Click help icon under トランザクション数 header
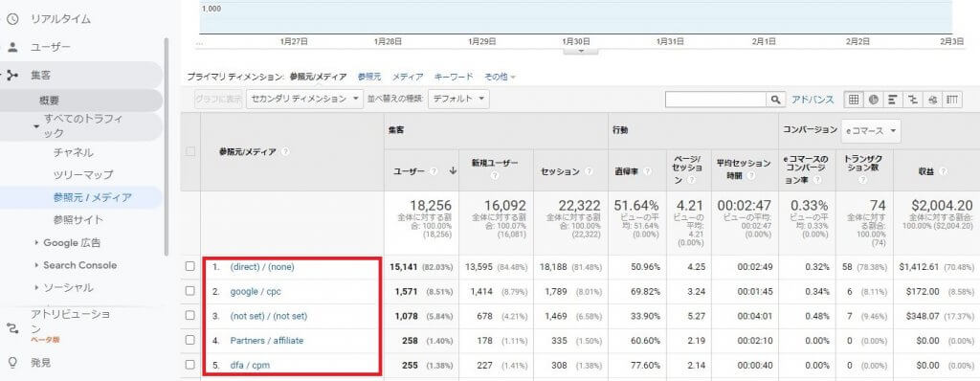The width and height of the screenshot is (980, 381). 864,180
